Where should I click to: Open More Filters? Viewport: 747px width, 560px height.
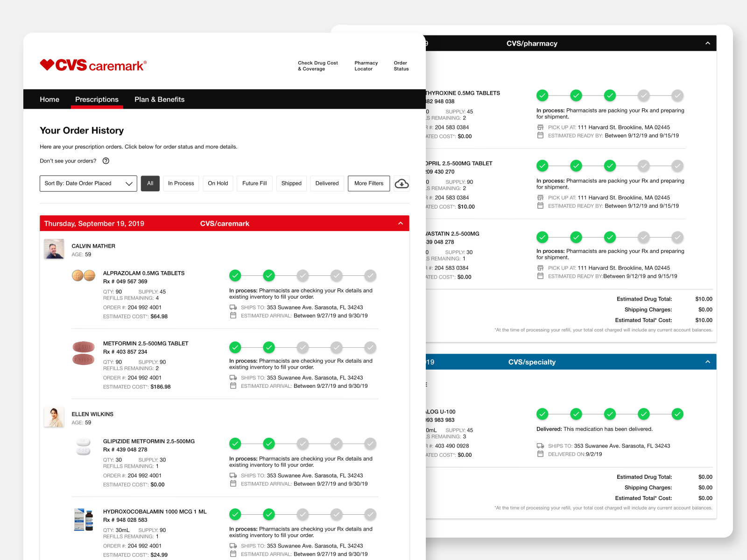tap(369, 183)
